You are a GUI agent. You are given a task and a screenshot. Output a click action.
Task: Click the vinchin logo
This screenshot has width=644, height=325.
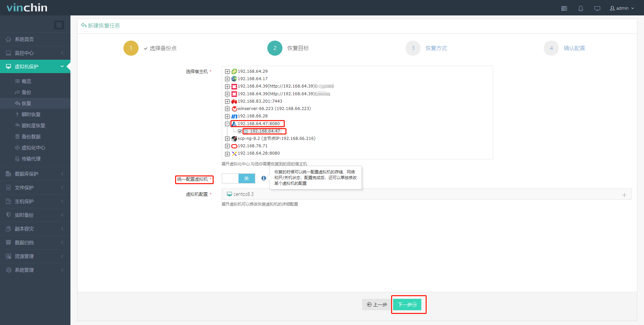[27, 7]
